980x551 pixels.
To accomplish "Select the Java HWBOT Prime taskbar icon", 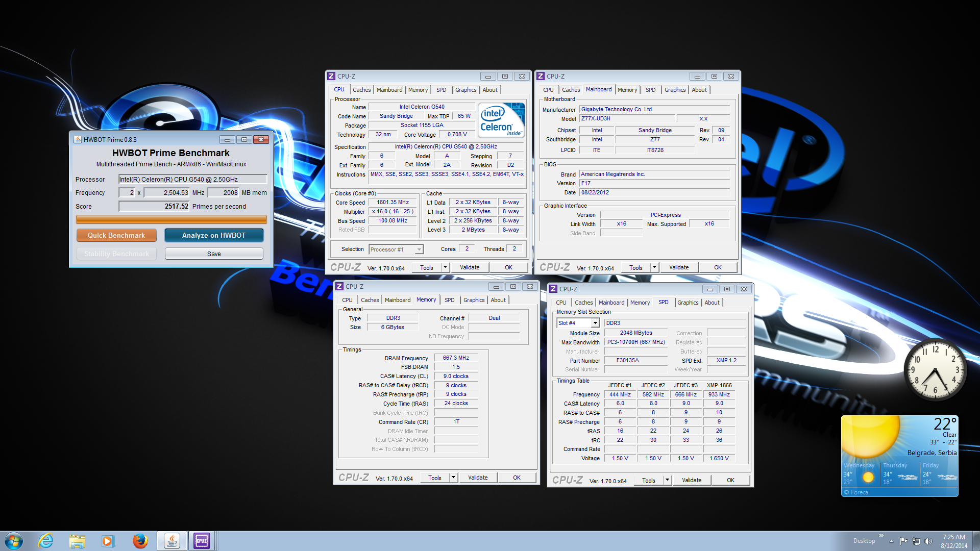I will click(171, 541).
